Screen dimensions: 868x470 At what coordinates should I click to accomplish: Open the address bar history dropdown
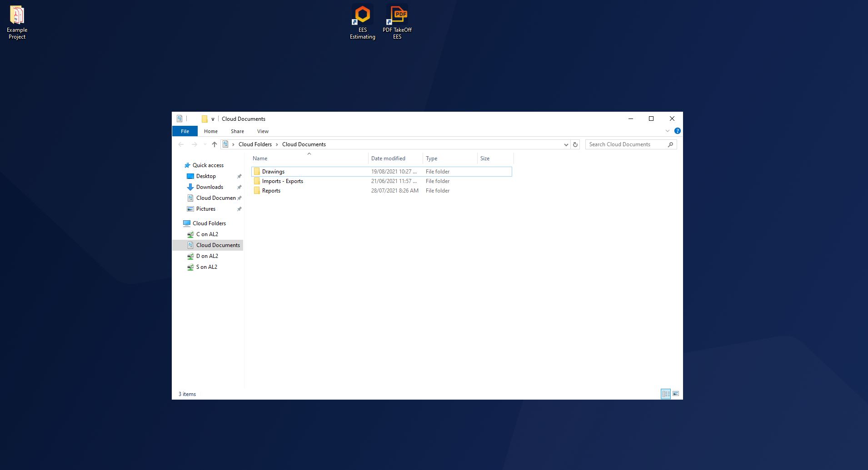pyautogui.click(x=566, y=144)
